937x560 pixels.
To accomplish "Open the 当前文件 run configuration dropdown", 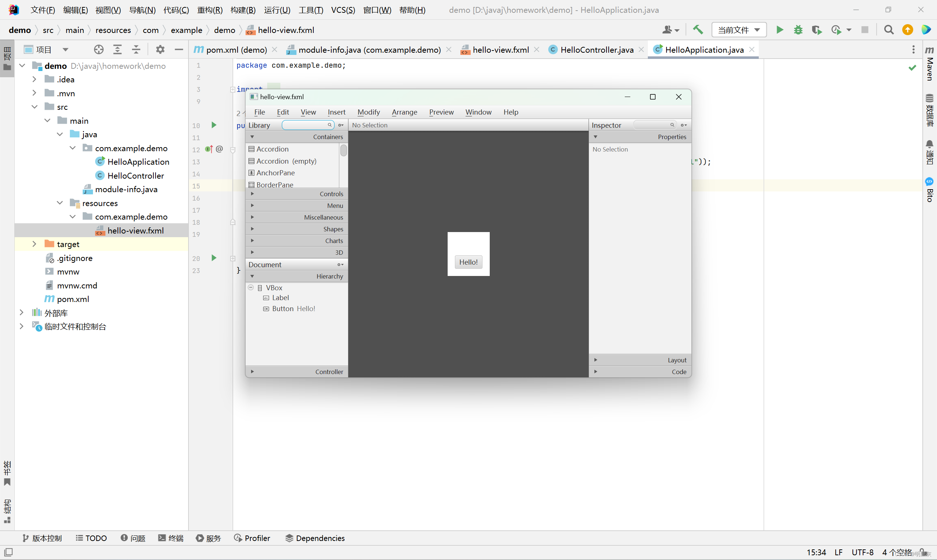I will pos(739,29).
